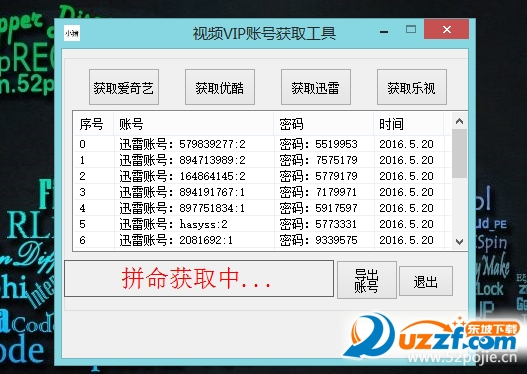
Task: Click the 获取优酷 button
Action: pyautogui.click(x=220, y=87)
